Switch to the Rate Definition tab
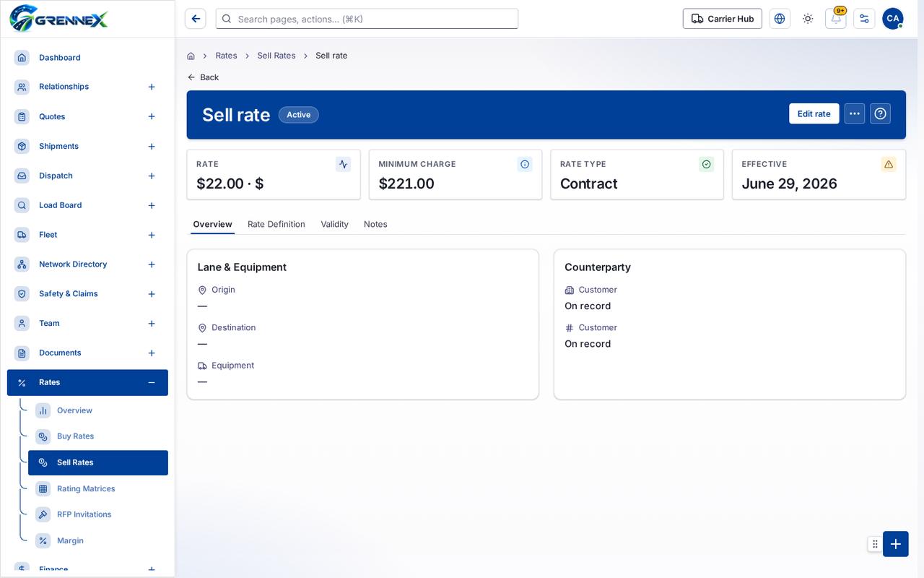 click(276, 224)
